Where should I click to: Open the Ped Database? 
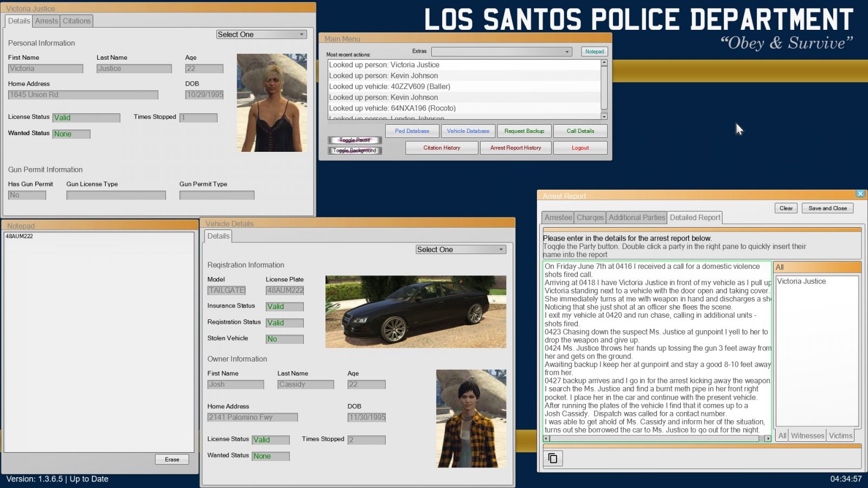412,131
